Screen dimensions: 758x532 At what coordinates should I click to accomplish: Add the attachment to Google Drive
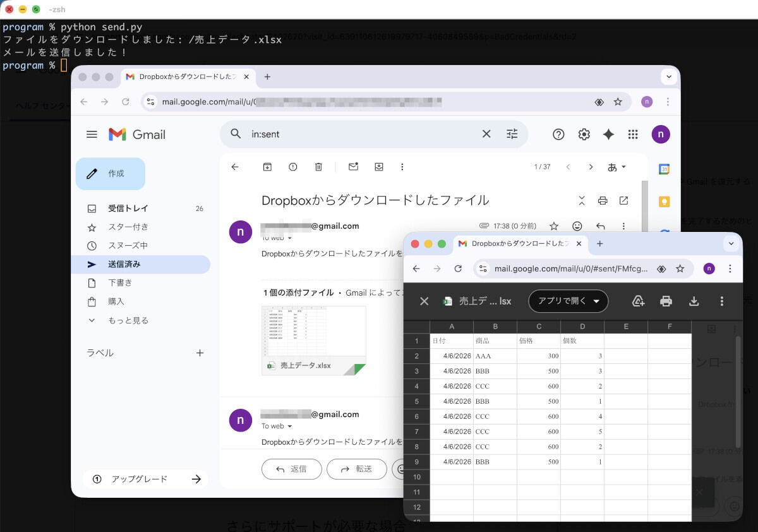(x=638, y=301)
